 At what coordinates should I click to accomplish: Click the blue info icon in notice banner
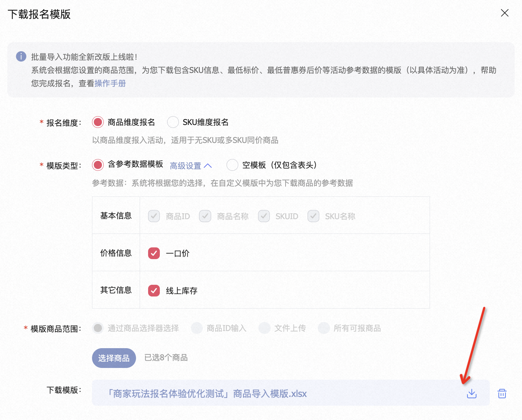21,56
